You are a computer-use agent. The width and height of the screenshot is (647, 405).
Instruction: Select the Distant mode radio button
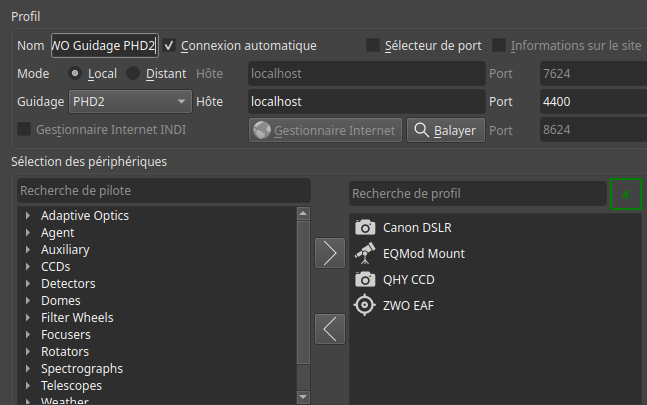click(x=133, y=74)
